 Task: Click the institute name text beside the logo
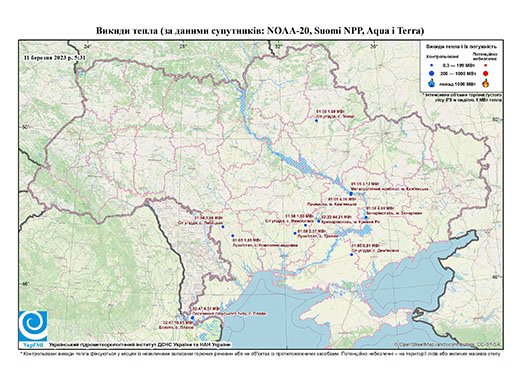[140, 344]
